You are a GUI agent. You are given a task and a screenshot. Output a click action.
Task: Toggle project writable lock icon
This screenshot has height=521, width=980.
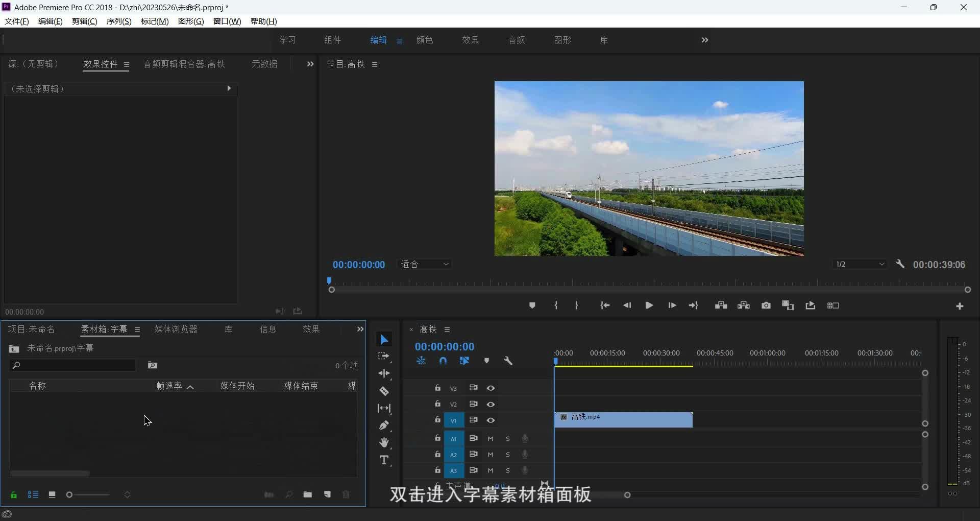pyautogui.click(x=14, y=494)
